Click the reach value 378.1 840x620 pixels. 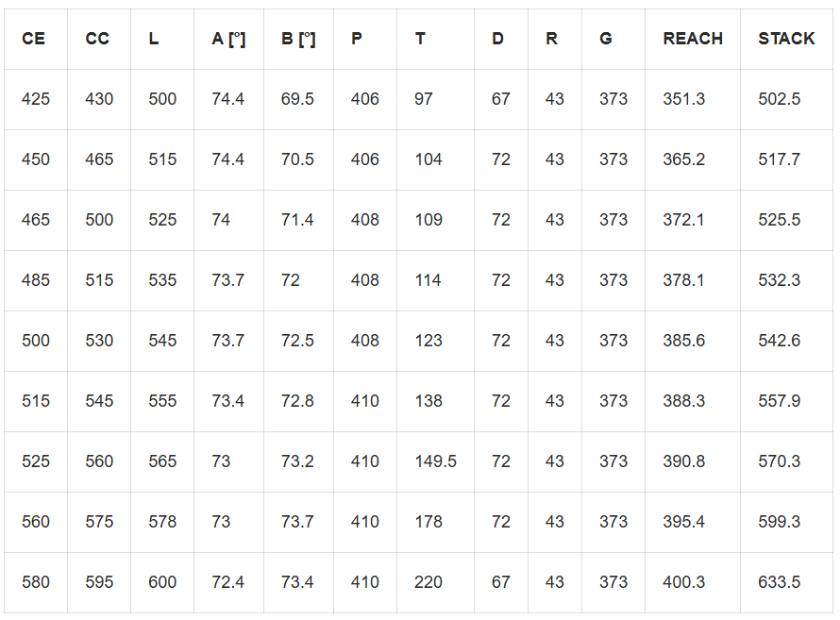(683, 280)
